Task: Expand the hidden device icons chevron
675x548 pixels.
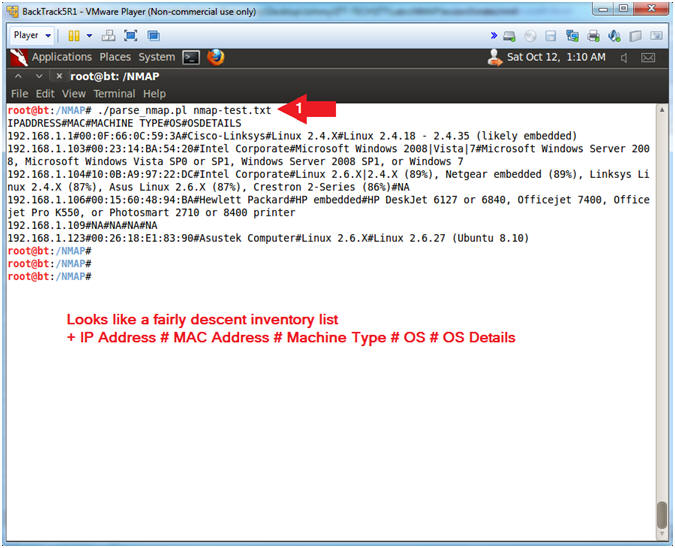Action: [494, 36]
